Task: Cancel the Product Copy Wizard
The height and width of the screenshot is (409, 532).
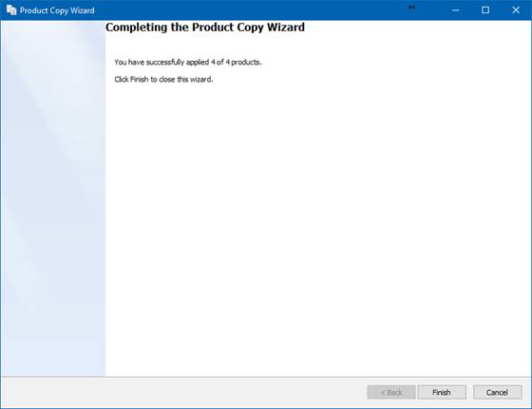Action: pos(497,392)
